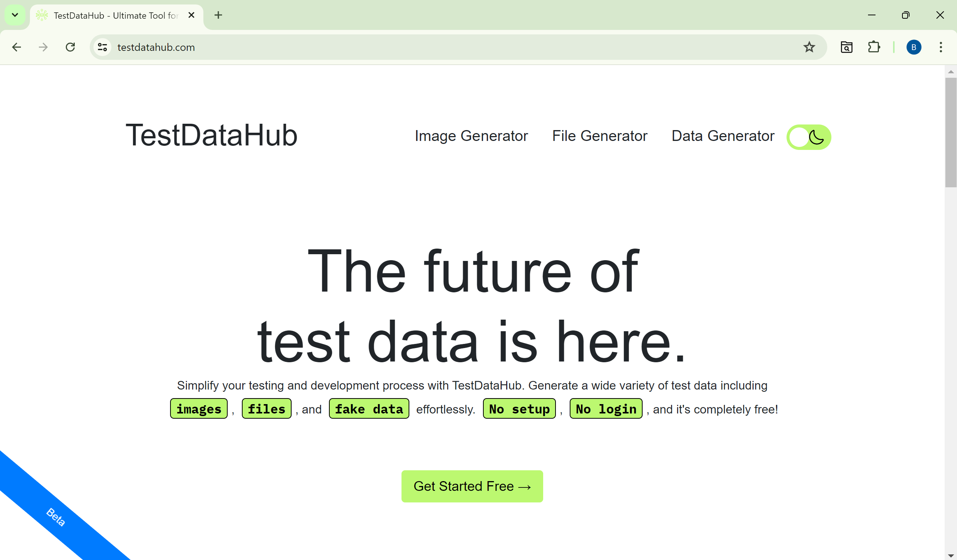Viewport: 957px width, 560px height.
Task: Click the No setup tag
Action: click(519, 409)
